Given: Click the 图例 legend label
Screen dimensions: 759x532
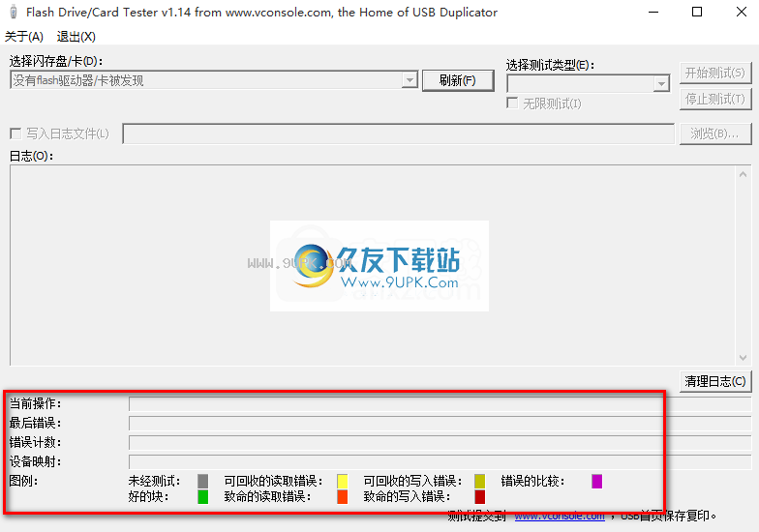Looking at the screenshot, I should click(23, 482).
